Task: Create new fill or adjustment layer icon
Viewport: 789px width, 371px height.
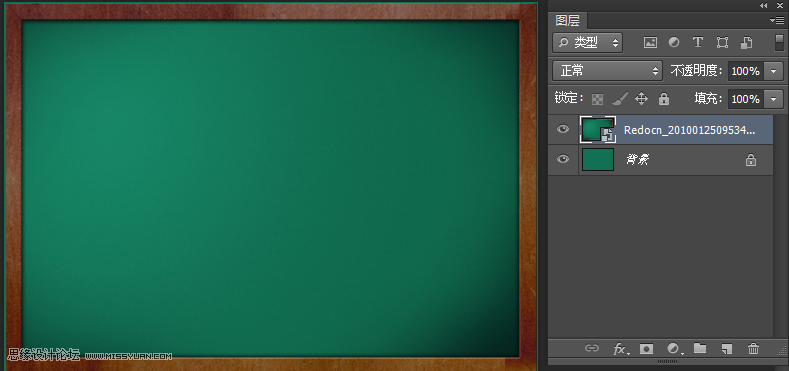Action: coord(674,348)
